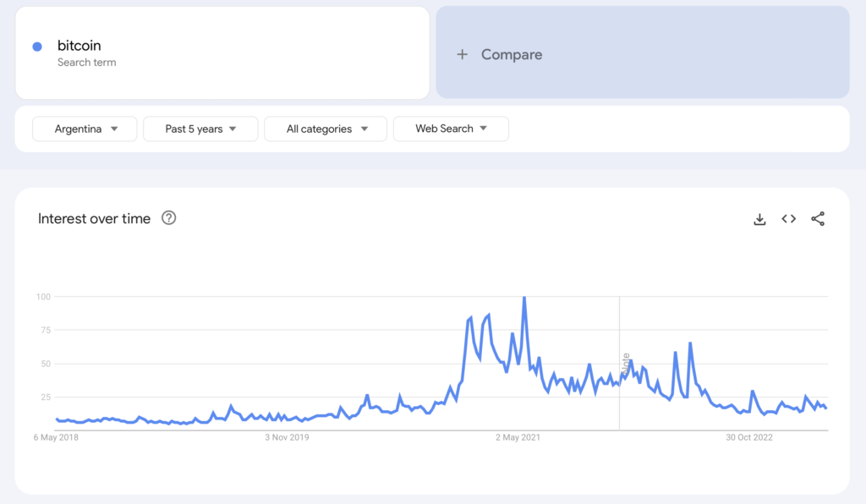Open the Argentina region dropdown
The image size is (866, 504).
click(85, 129)
